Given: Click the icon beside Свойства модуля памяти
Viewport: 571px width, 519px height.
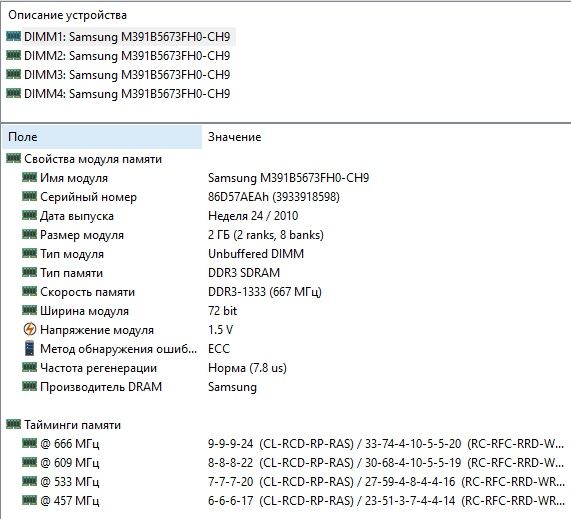Looking at the screenshot, I should click(x=13, y=158).
